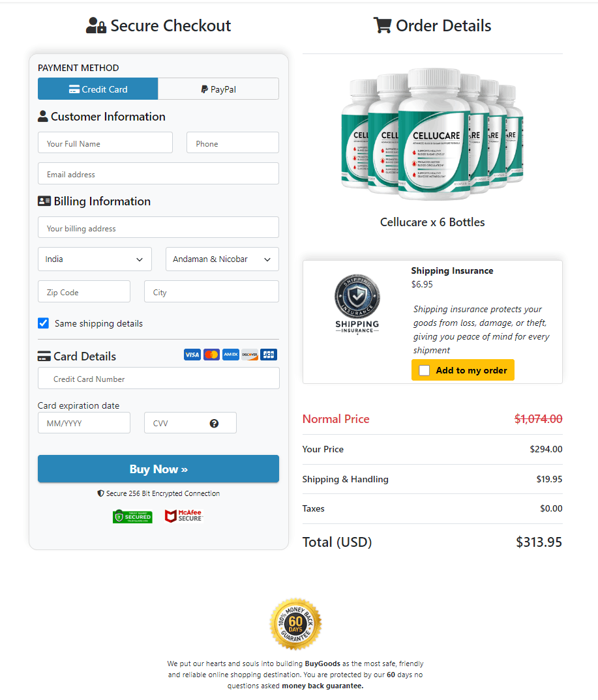
Task: Click the CVV help question mark icon
Action: [215, 422]
